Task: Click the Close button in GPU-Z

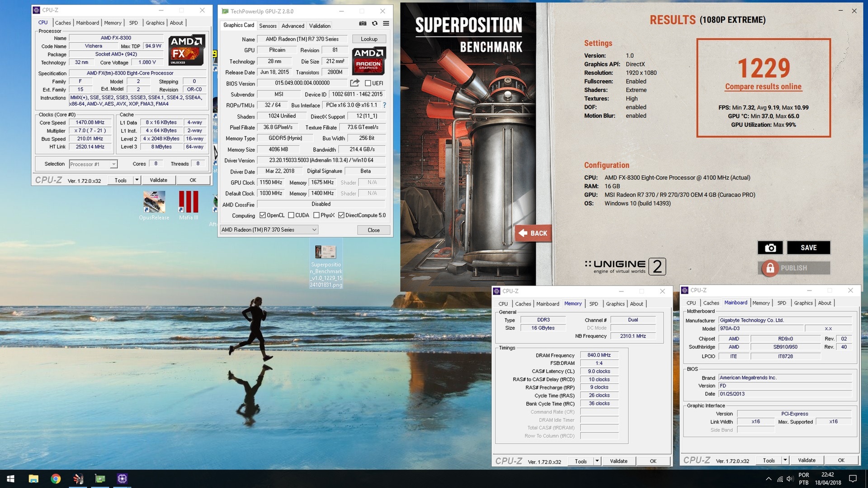Action: tap(373, 230)
